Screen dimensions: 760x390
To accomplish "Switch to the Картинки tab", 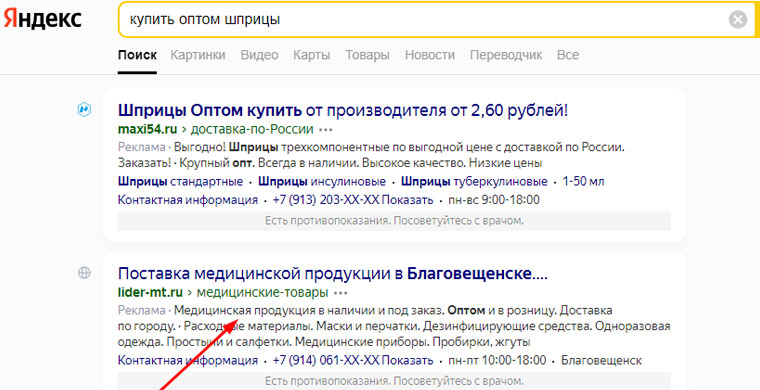I will point(198,55).
